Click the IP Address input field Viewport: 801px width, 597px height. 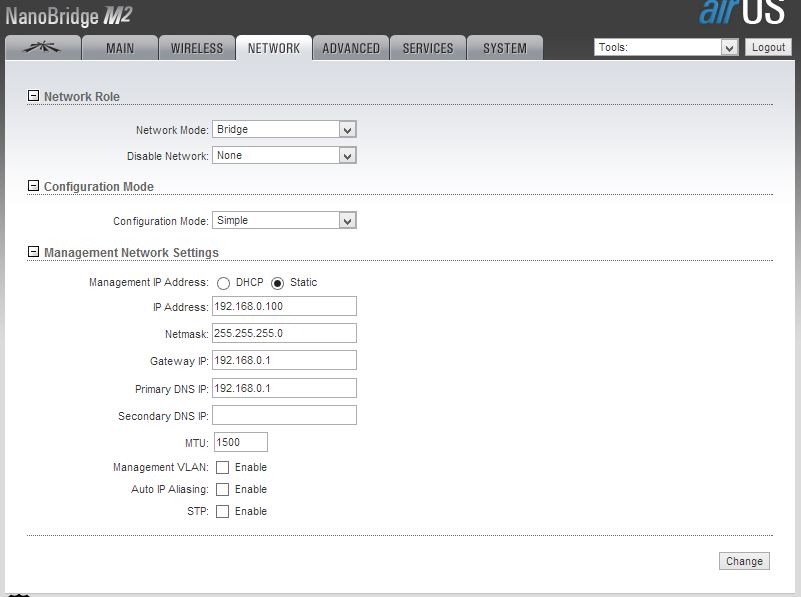click(x=284, y=306)
